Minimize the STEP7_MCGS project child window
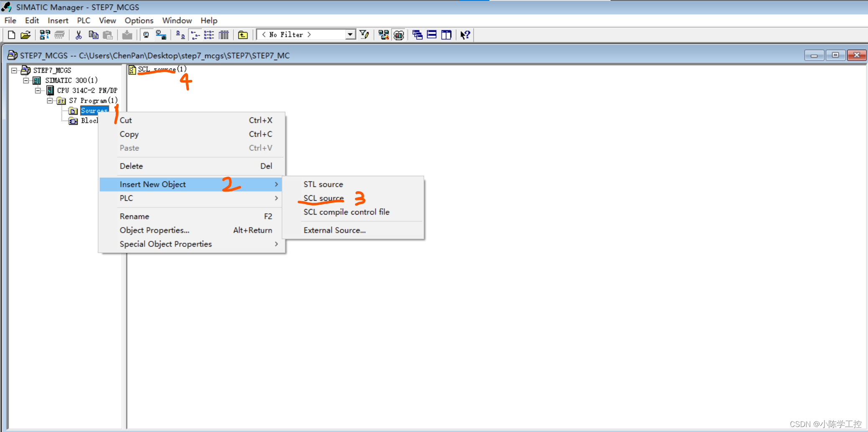The height and width of the screenshot is (432, 868). click(814, 55)
